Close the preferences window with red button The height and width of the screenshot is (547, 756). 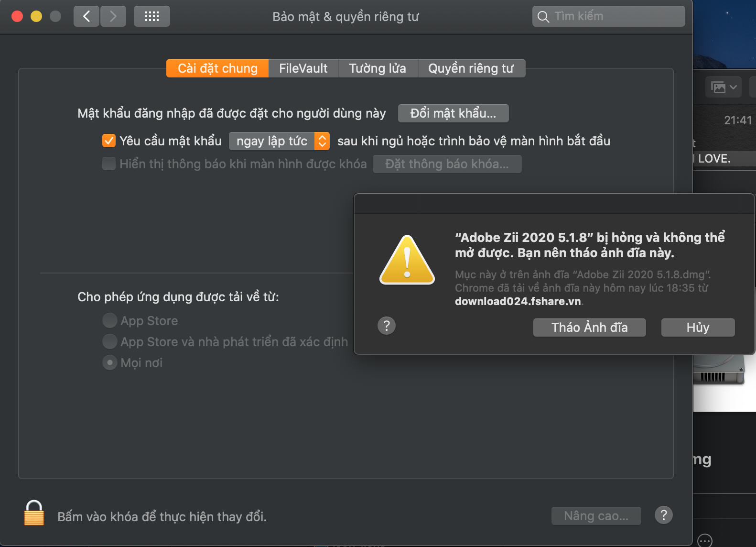click(17, 17)
